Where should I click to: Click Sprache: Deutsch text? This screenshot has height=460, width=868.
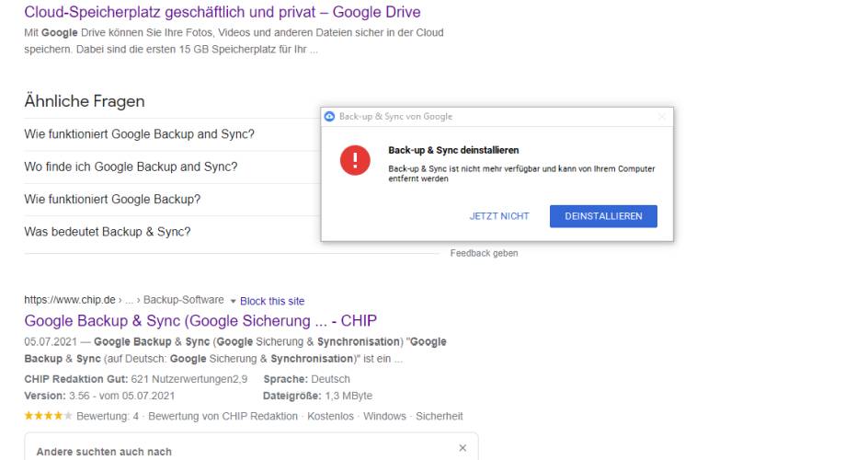tap(307, 379)
